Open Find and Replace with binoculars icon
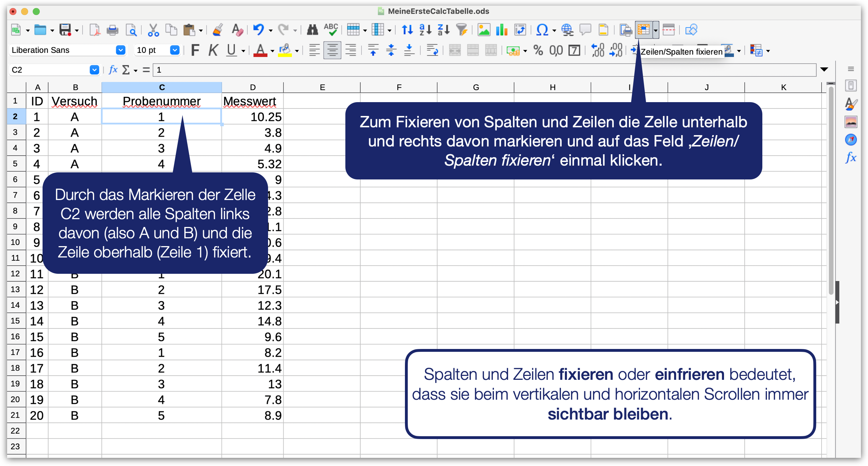Viewport: 868px width, 466px height. click(312, 30)
